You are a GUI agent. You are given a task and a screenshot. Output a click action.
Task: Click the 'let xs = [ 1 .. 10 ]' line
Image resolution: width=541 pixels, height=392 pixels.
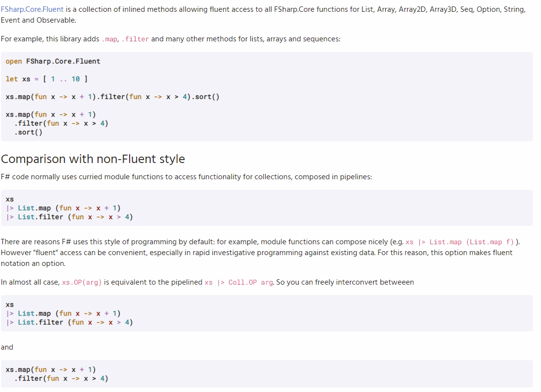click(47, 79)
